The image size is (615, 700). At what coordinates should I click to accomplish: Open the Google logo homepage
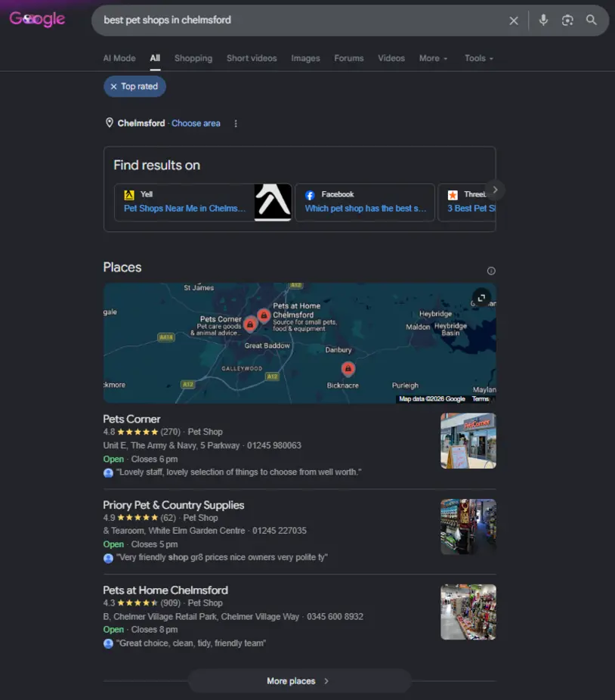(38, 19)
